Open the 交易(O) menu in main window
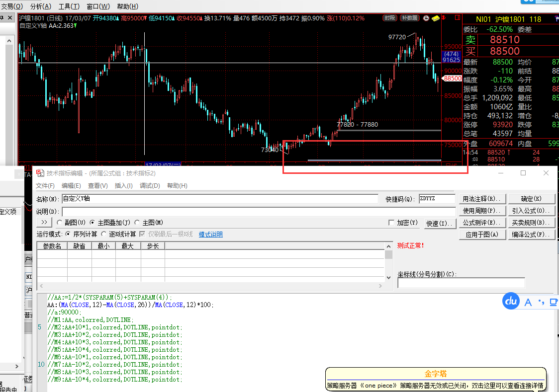The width and height of the screenshot is (559, 392). 12,6
